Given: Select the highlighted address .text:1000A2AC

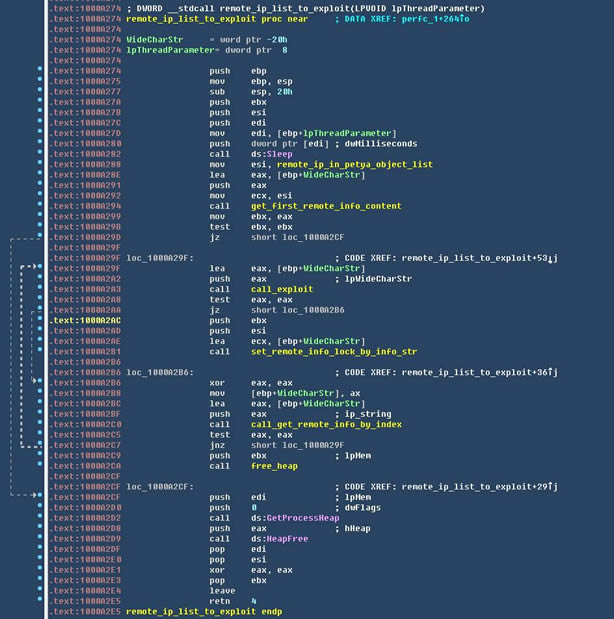Looking at the screenshot, I should click(x=86, y=320).
